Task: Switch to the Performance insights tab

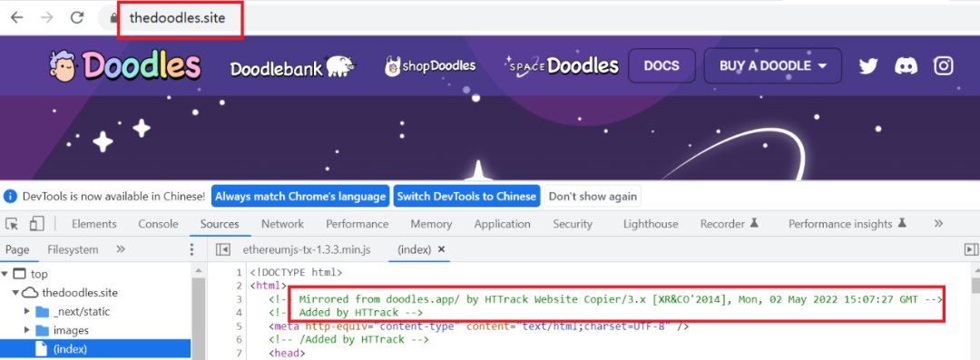Action: coord(847,224)
